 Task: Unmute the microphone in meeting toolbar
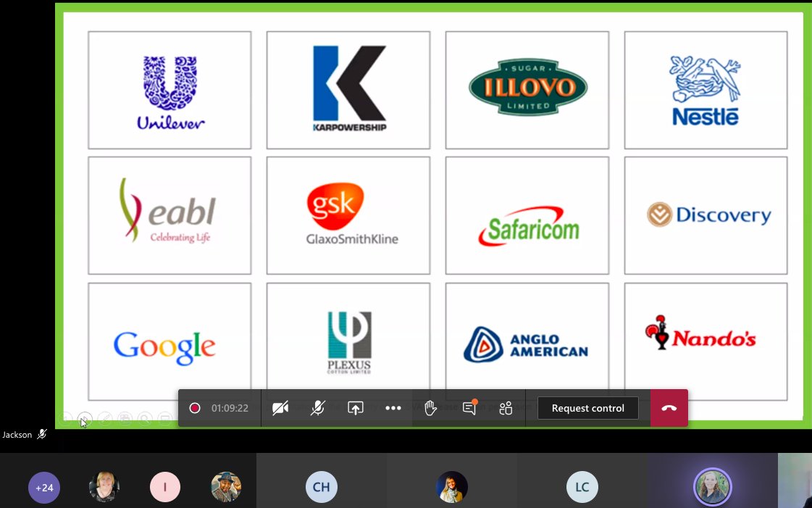[x=318, y=408]
